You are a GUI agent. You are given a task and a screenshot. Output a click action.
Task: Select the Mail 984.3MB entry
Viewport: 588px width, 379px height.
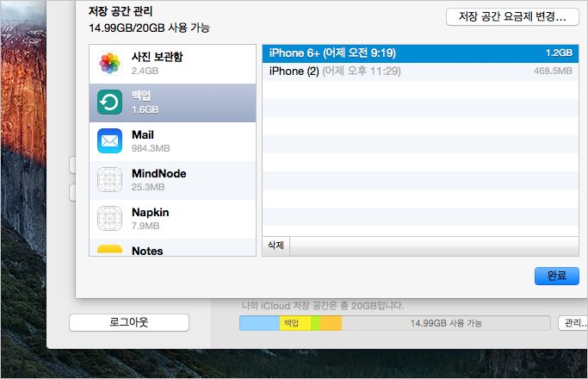click(x=172, y=141)
